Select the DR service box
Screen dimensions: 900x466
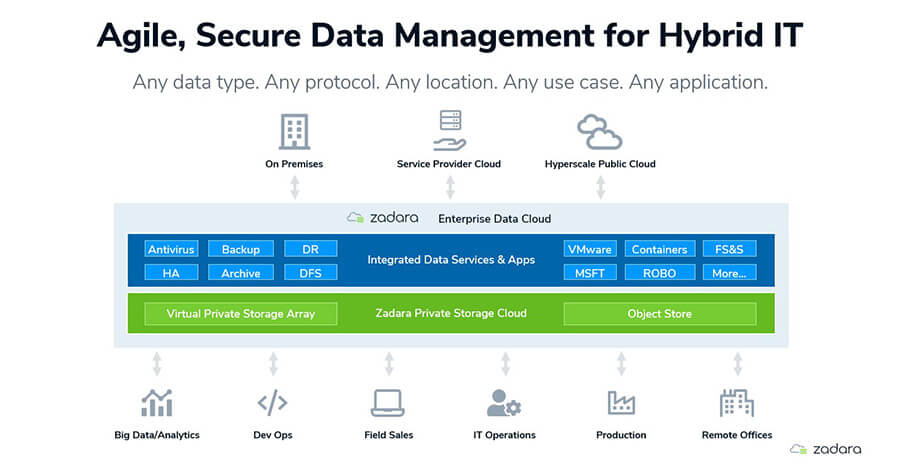tap(311, 249)
